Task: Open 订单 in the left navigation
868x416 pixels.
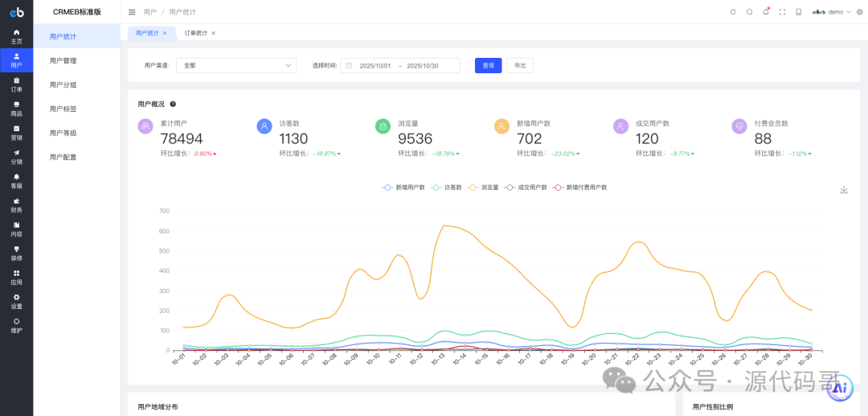Action: (x=16, y=84)
